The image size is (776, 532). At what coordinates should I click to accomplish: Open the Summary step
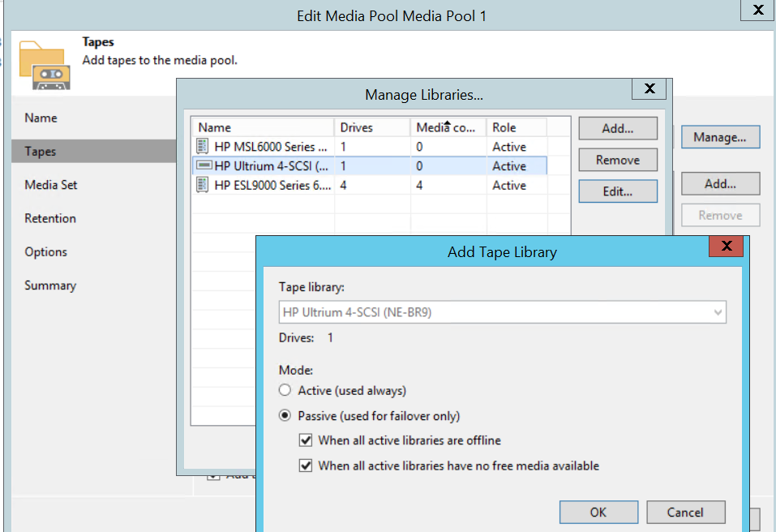pos(50,285)
